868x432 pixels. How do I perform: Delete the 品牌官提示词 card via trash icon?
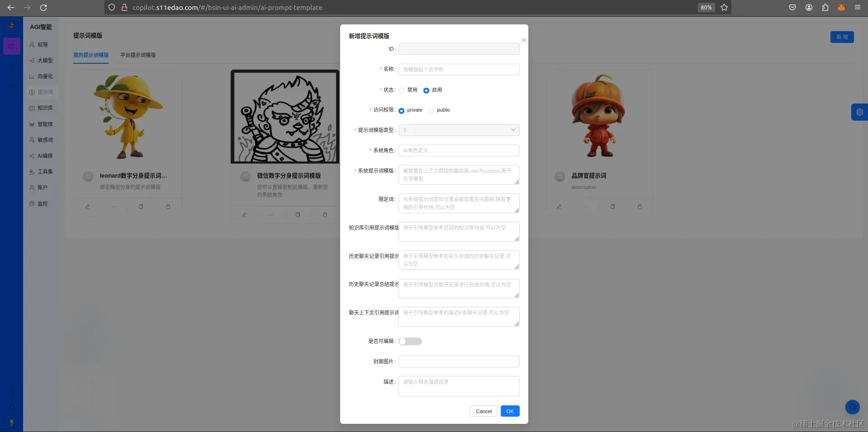coord(640,207)
